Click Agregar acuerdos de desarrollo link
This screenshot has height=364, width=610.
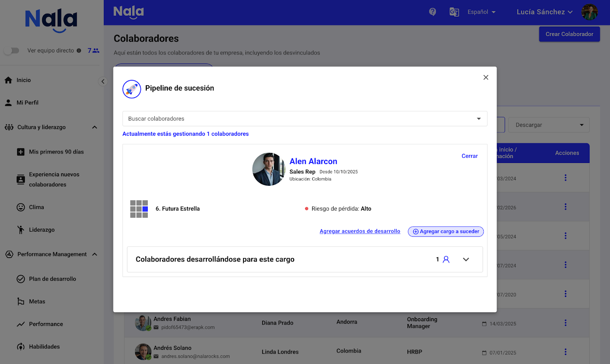pos(360,231)
